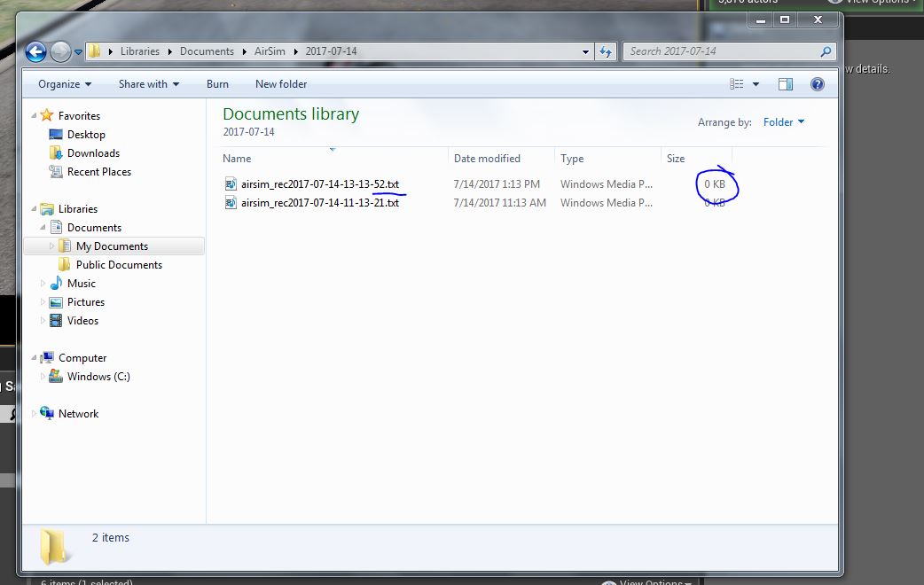Open the Videos library

pos(82,321)
